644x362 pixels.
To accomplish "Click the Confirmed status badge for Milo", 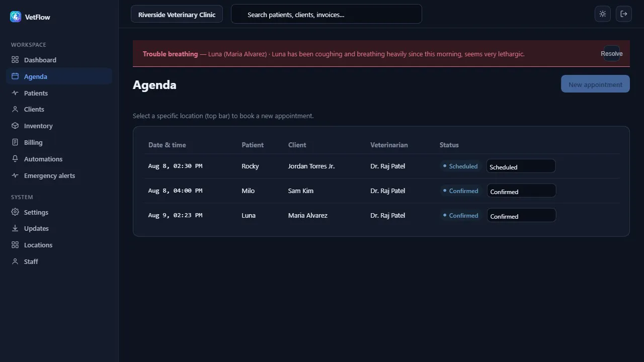I will (x=461, y=191).
